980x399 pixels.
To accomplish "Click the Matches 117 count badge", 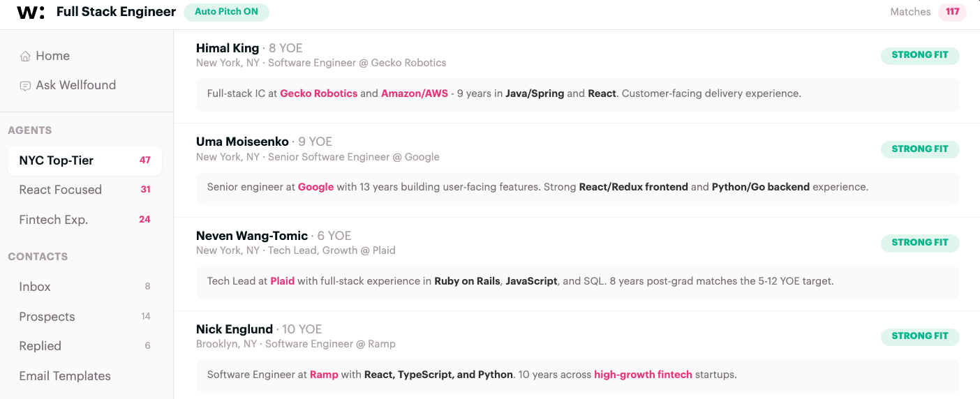I will (952, 12).
